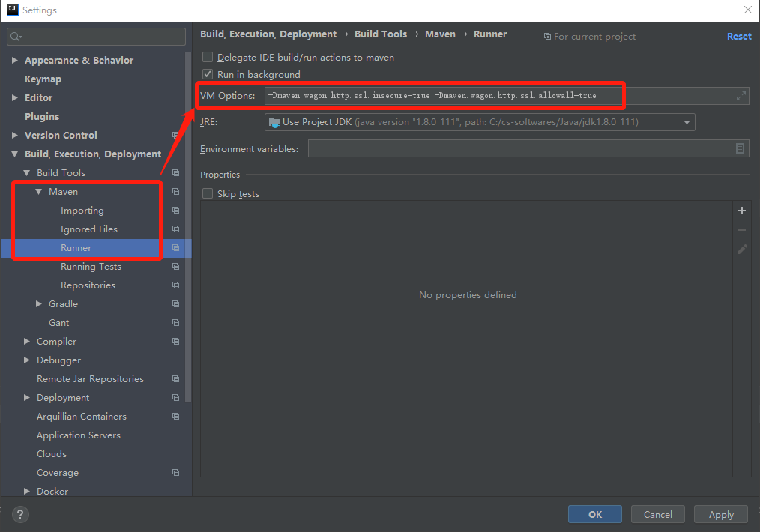Image resolution: width=760 pixels, height=532 pixels.
Task: Click project-level icon beside Running Tests
Action: click(175, 267)
